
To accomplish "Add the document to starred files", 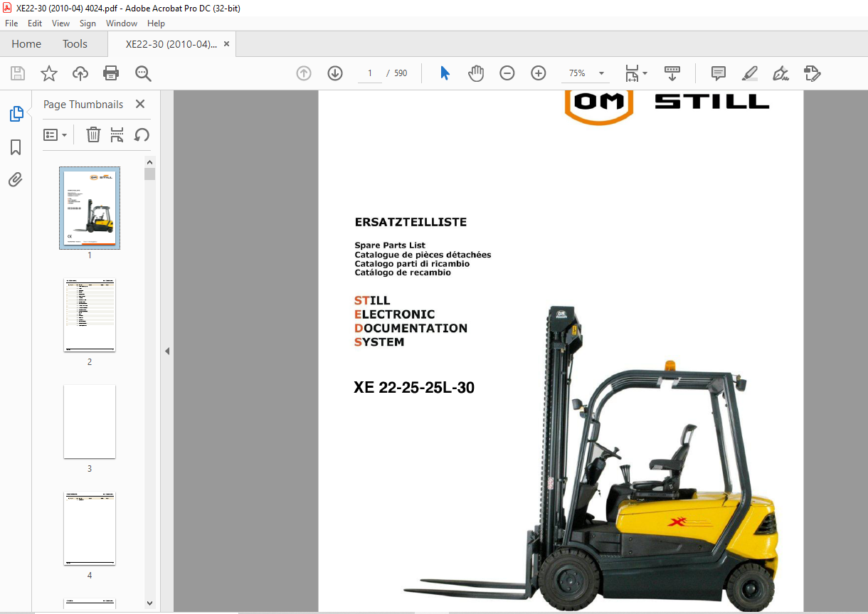I will tap(49, 73).
